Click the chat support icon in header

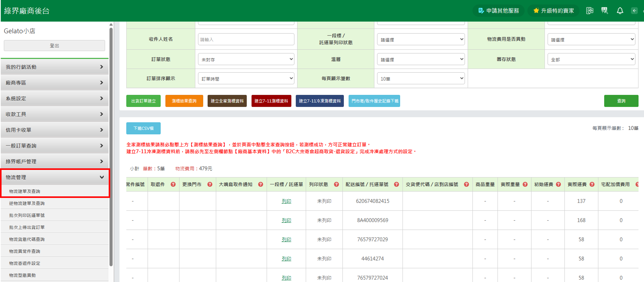click(x=589, y=11)
